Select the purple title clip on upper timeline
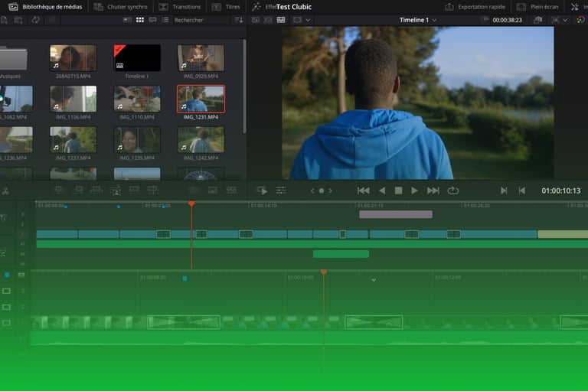Screen dimensions: 588x391 [x=396, y=214]
